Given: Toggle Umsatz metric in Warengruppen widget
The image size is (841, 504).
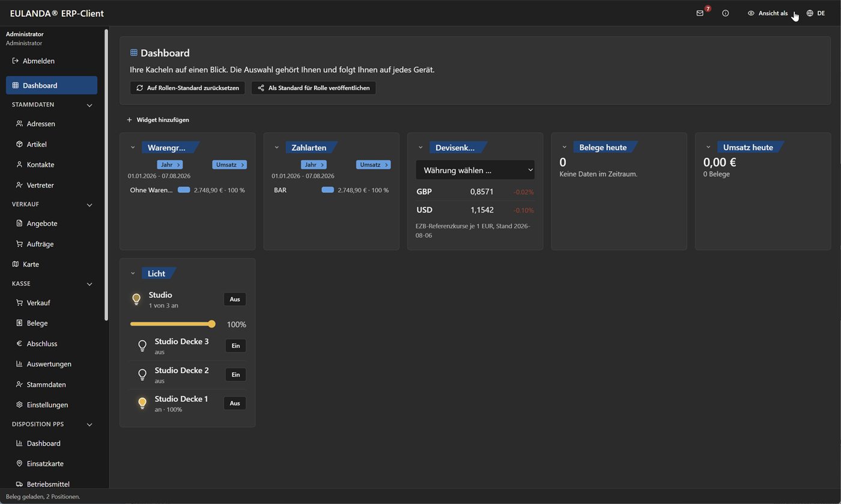Looking at the screenshot, I should click(x=229, y=165).
